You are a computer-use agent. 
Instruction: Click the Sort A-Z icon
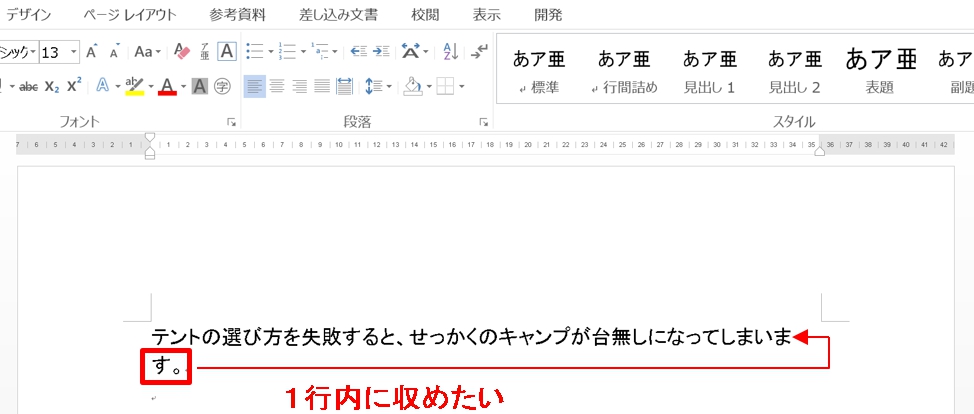pos(450,52)
